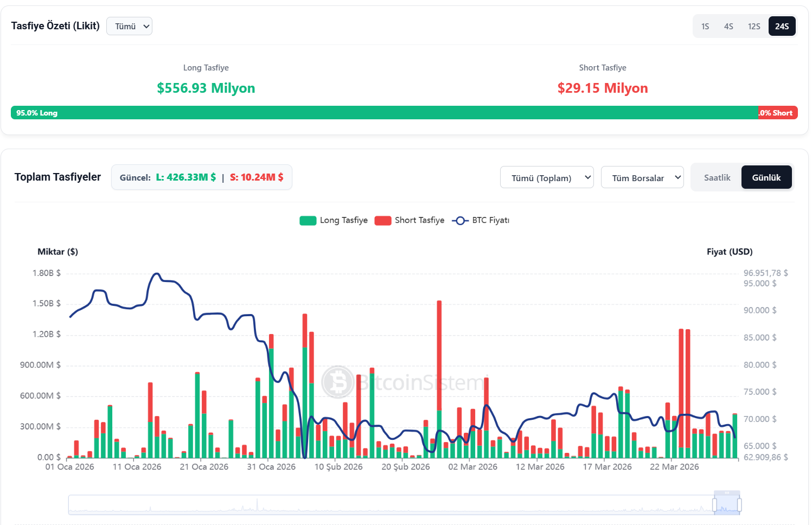This screenshot has width=812, height=525.
Task: Click the green 95.0% Long progress bar
Action: (380, 113)
